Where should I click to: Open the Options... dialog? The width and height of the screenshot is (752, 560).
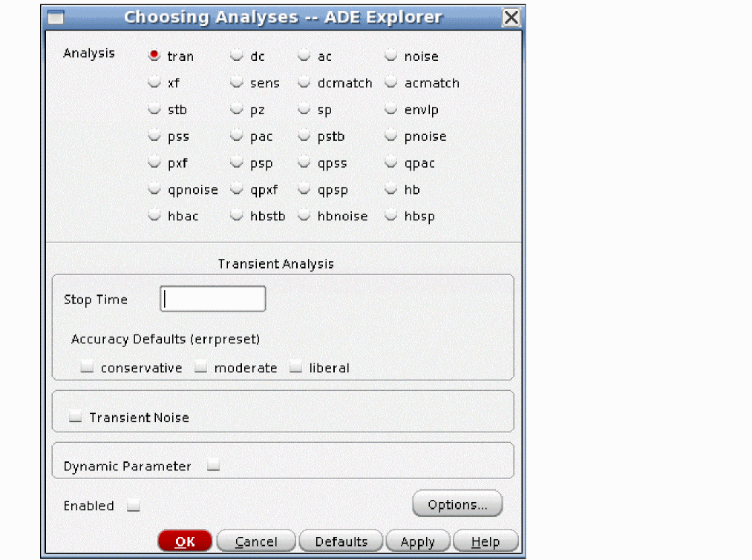tap(457, 504)
